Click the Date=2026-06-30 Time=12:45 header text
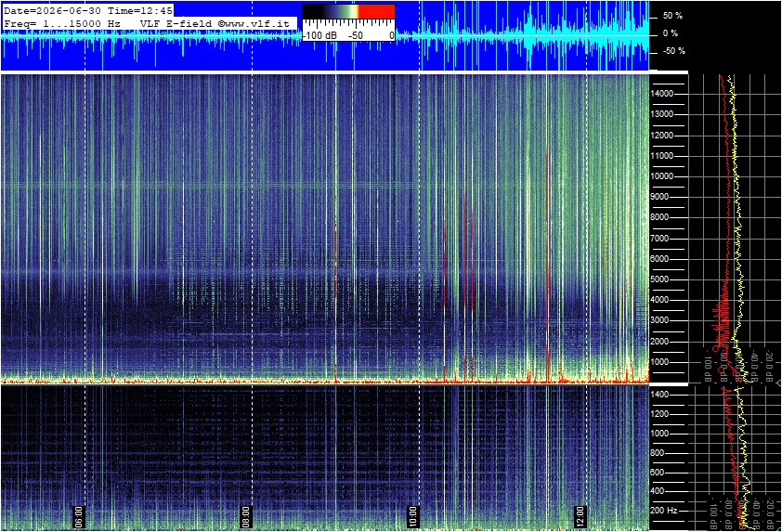This screenshot has height=532, width=782. [x=88, y=10]
